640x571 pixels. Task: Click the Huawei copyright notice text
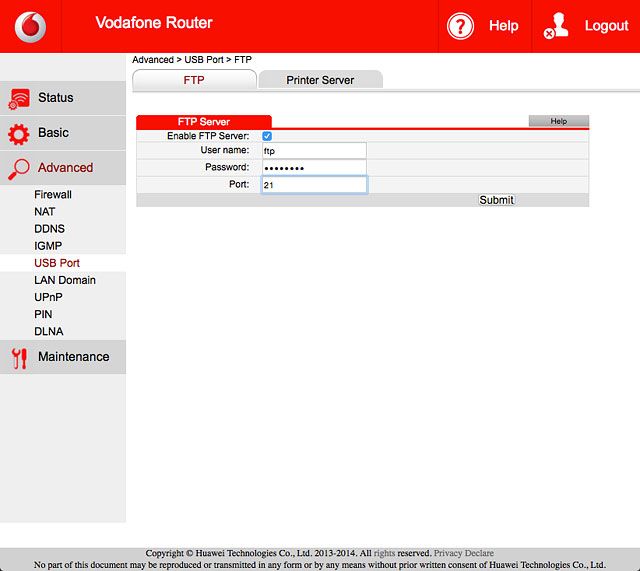[x=288, y=553]
